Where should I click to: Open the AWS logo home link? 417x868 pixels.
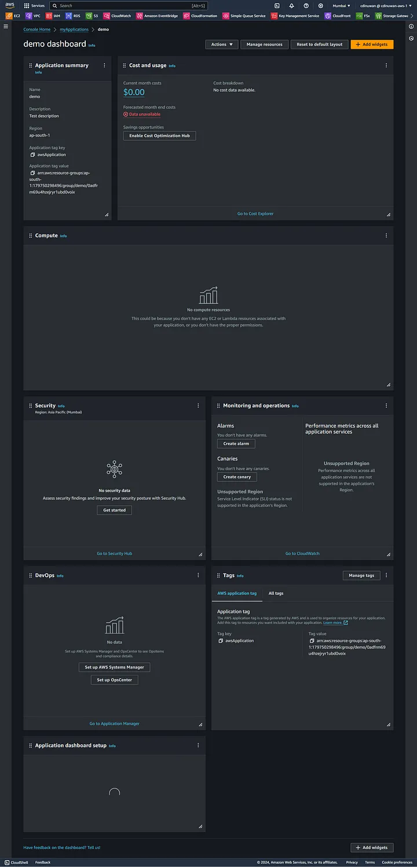pos(10,5)
